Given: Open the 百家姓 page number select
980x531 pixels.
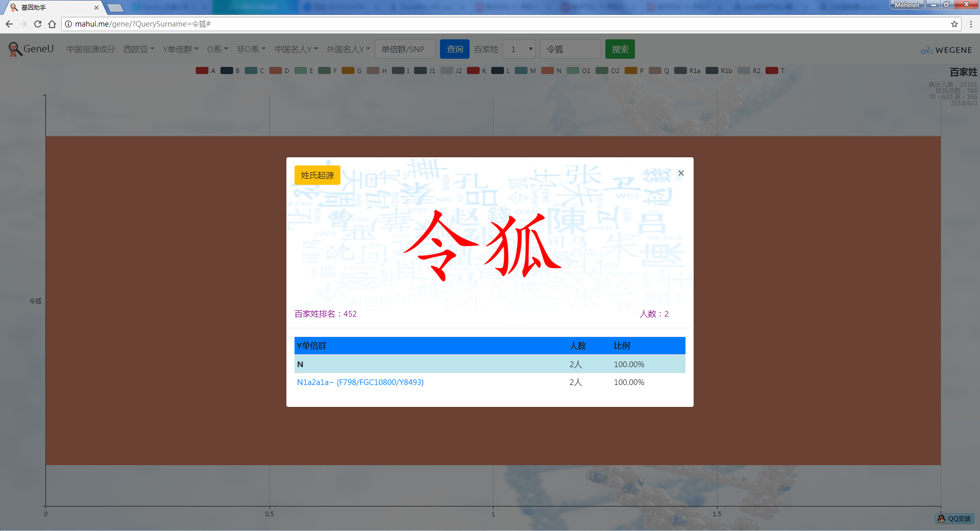Looking at the screenshot, I should (x=519, y=49).
